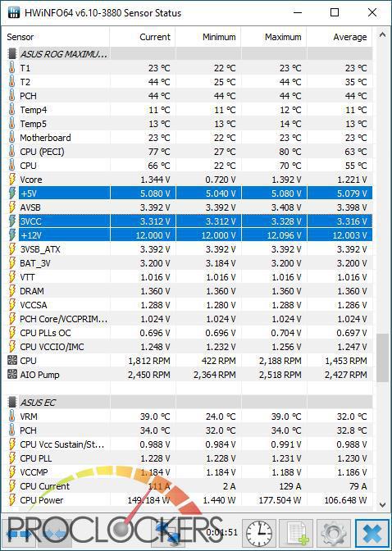Click the 0.720 V minimum Vcore value
This screenshot has width=392, height=551.
point(221,180)
